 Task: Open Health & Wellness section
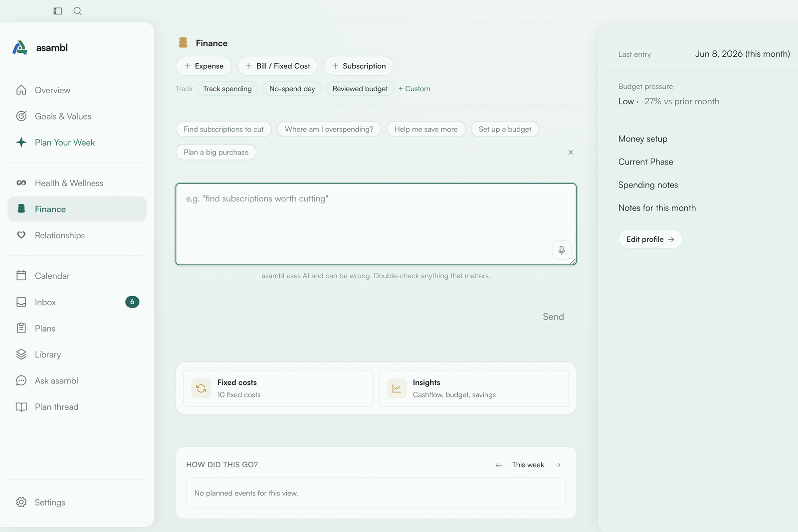[x=77, y=183]
